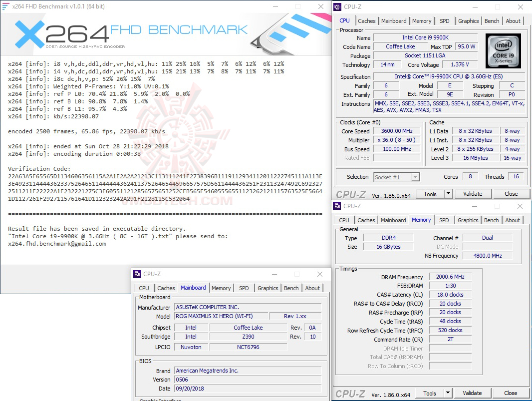
Task: Open the Tools dropdown arrow in the Memory window
Action: click(x=448, y=393)
